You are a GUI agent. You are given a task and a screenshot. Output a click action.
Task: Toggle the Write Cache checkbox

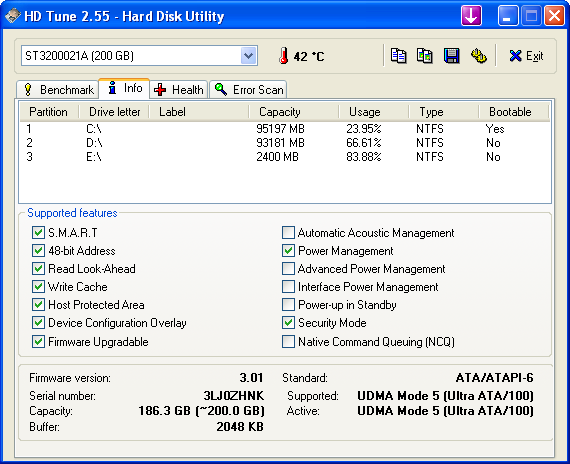(x=38, y=287)
